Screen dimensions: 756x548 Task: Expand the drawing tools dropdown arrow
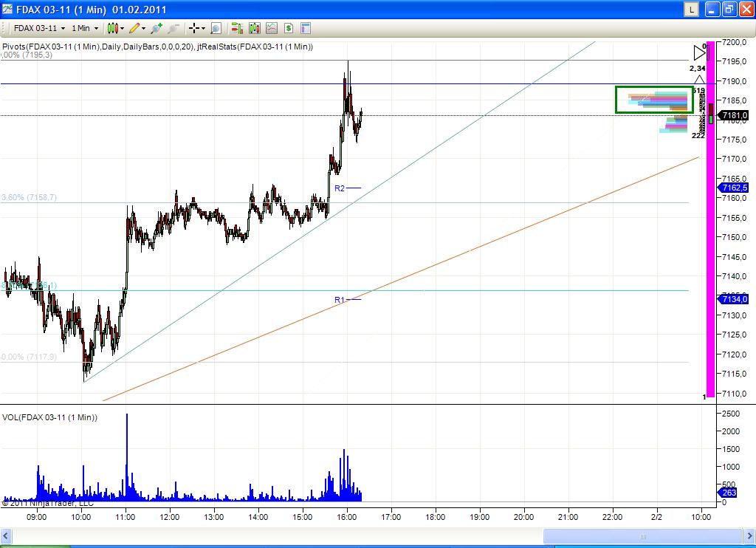(x=145, y=28)
